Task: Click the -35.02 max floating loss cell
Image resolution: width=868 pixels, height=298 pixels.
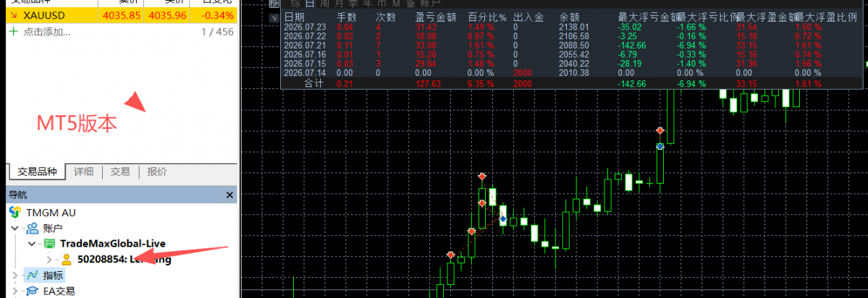Action: coord(629,27)
